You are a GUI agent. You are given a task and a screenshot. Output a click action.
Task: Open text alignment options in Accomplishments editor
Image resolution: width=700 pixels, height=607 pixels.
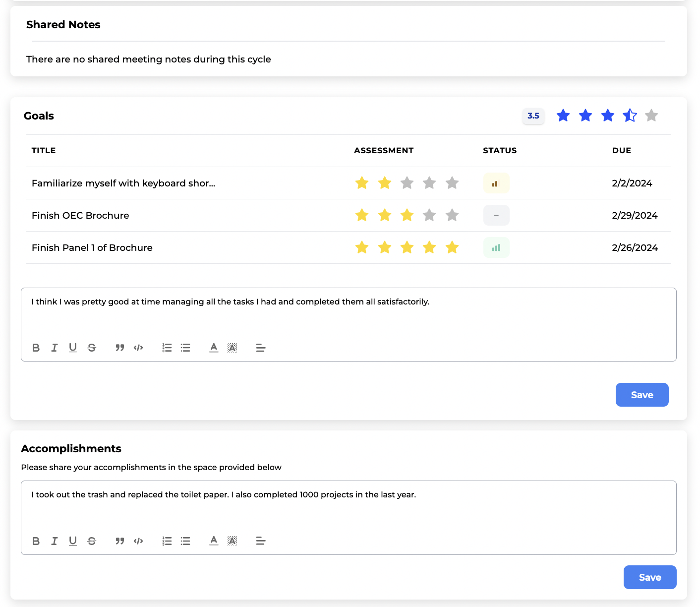click(261, 541)
